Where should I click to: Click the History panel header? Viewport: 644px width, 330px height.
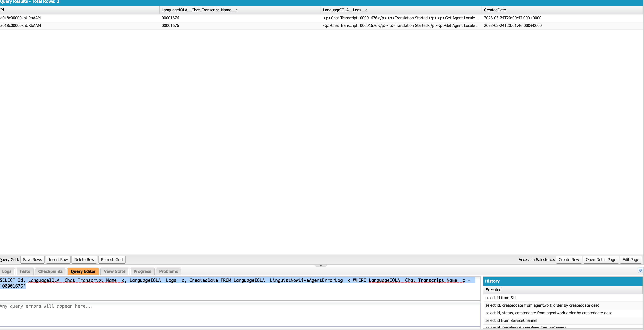563,281
